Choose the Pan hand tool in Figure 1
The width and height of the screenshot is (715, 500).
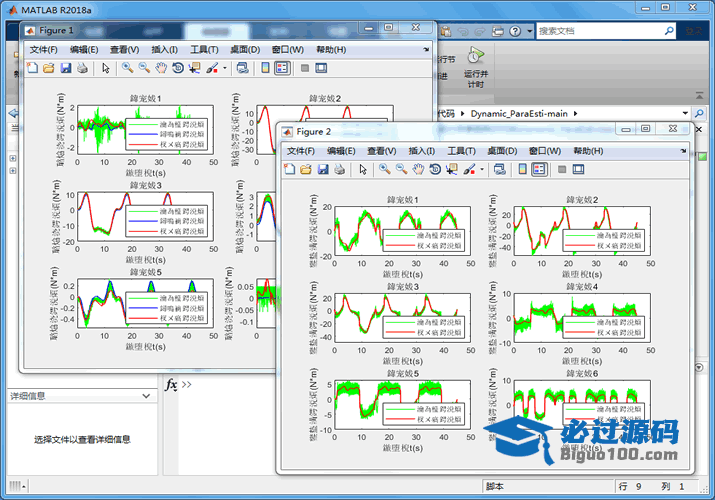[161, 68]
